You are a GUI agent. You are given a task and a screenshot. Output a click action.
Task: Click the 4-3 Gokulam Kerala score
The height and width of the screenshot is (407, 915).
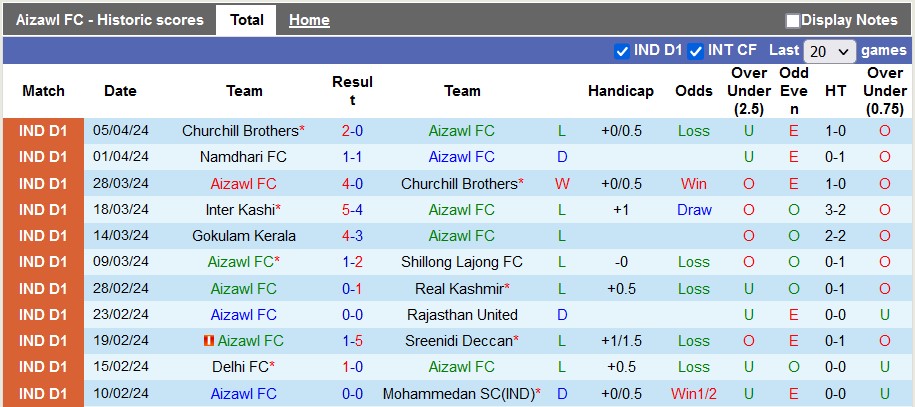(352, 236)
